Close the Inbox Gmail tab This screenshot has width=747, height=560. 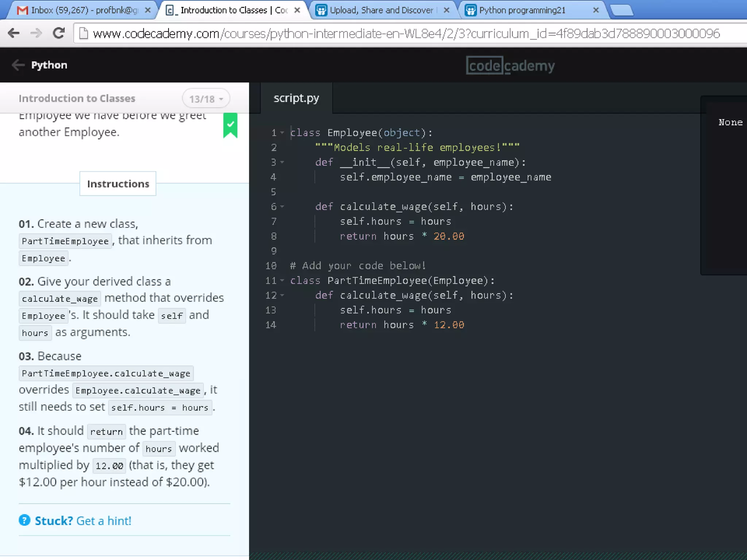[x=148, y=10]
